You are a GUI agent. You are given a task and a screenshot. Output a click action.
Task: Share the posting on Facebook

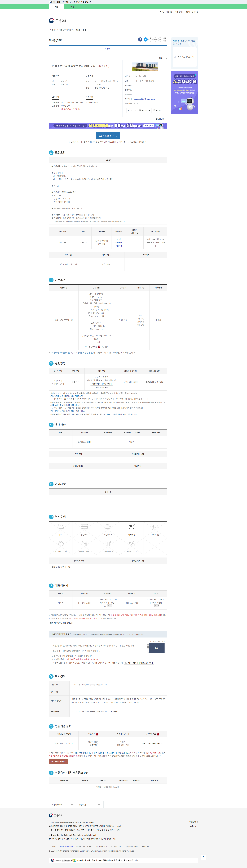[140, 39]
